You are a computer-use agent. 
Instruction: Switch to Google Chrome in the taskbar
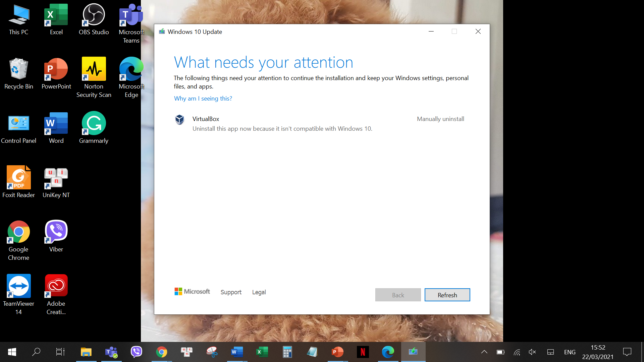[162, 352]
